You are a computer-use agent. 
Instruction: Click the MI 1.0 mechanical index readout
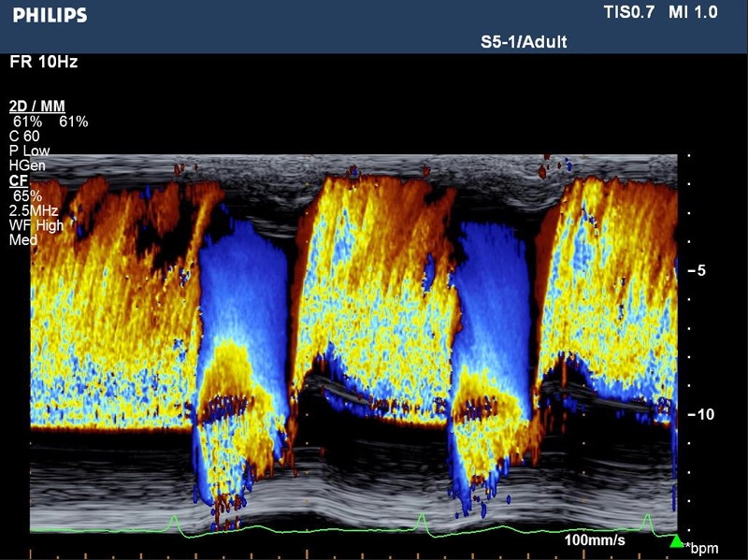(701, 12)
